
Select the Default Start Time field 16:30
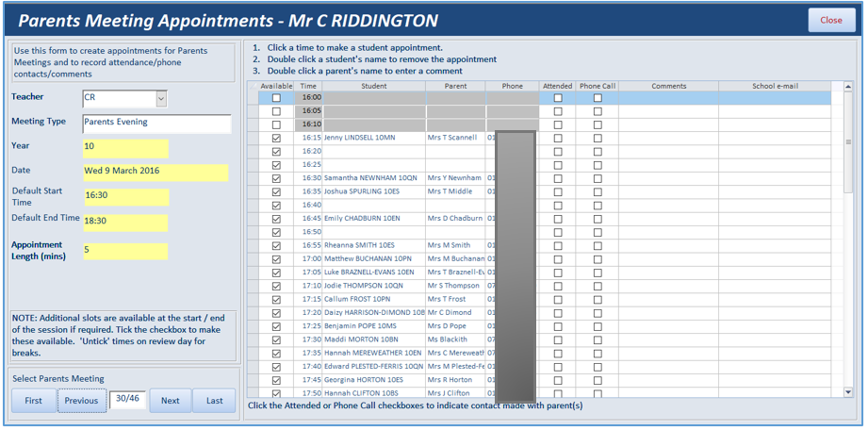(x=126, y=197)
